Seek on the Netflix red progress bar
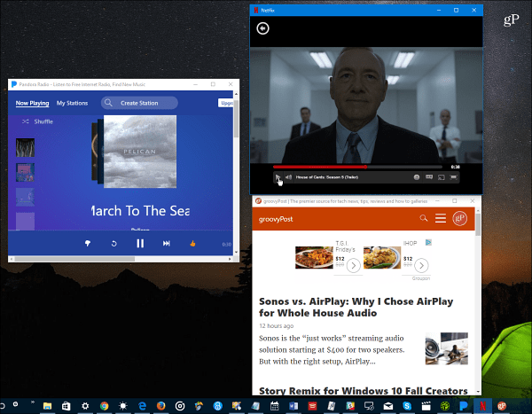This screenshot has width=532, height=414. coord(357,167)
